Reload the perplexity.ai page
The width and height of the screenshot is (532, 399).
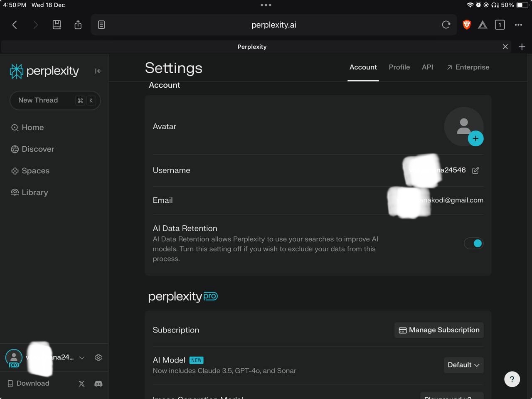coord(446,25)
